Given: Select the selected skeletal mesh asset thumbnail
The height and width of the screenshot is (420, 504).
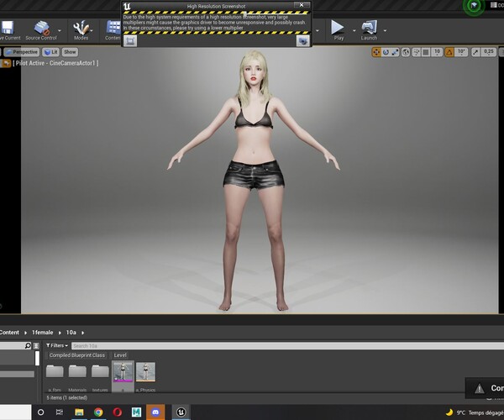Looking at the screenshot, I should [x=123, y=376].
